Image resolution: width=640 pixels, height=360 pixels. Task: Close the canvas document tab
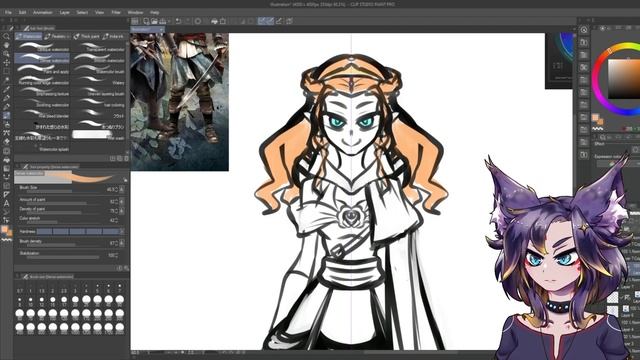click(162, 30)
